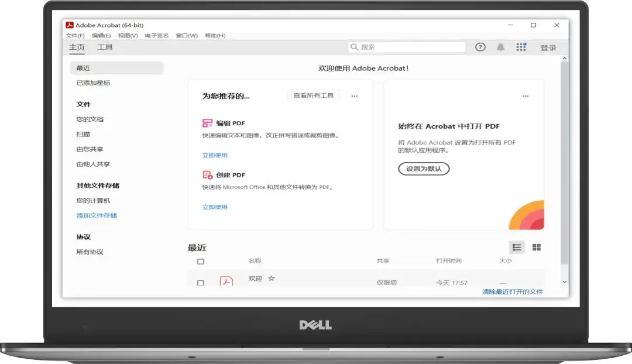Sort by 大小 column header
This screenshot has height=364, width=632.
click(506, 261)
